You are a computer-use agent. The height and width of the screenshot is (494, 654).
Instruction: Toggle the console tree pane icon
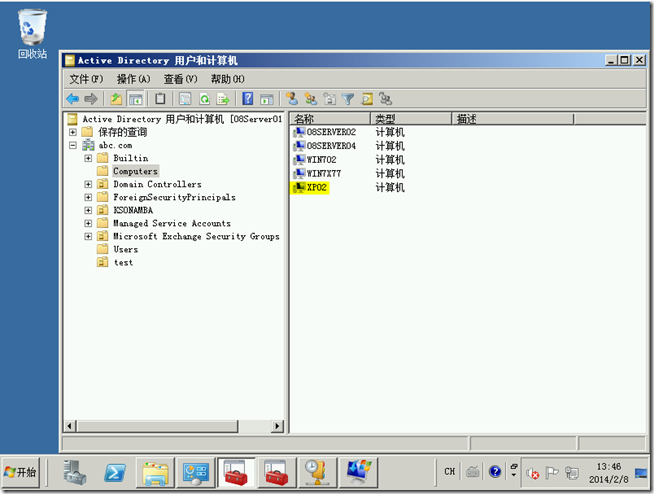click(x=136, y=99)
